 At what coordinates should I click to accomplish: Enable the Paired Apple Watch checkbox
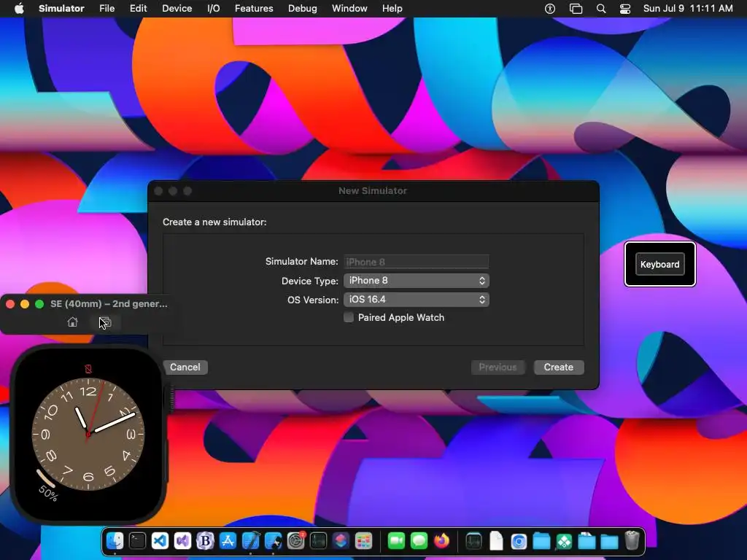[349, 318]
